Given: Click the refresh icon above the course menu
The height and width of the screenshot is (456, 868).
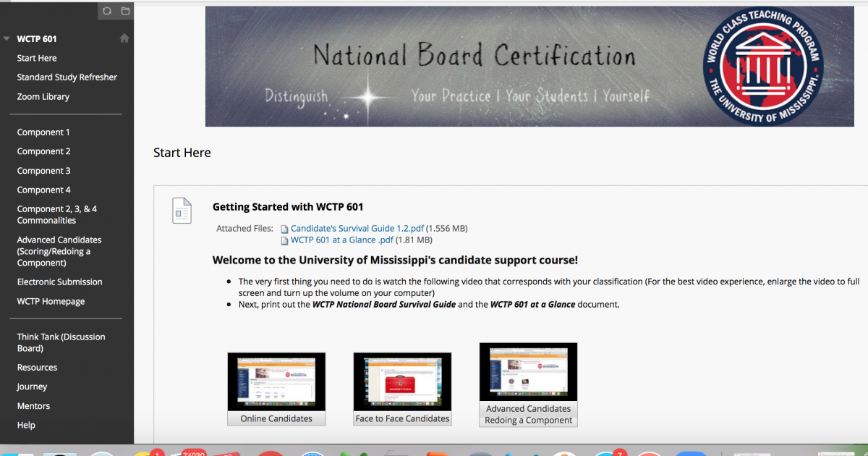Looking at the screenshot, I should 107,11.
